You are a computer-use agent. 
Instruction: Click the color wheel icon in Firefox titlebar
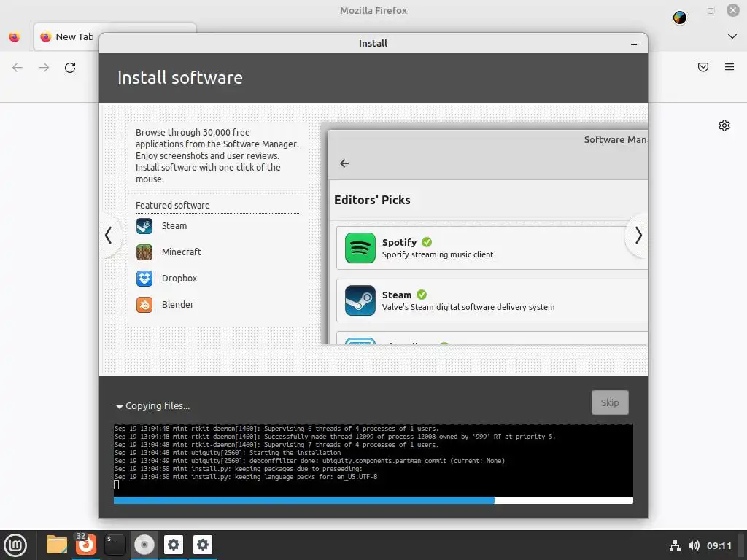coord(680,17)
